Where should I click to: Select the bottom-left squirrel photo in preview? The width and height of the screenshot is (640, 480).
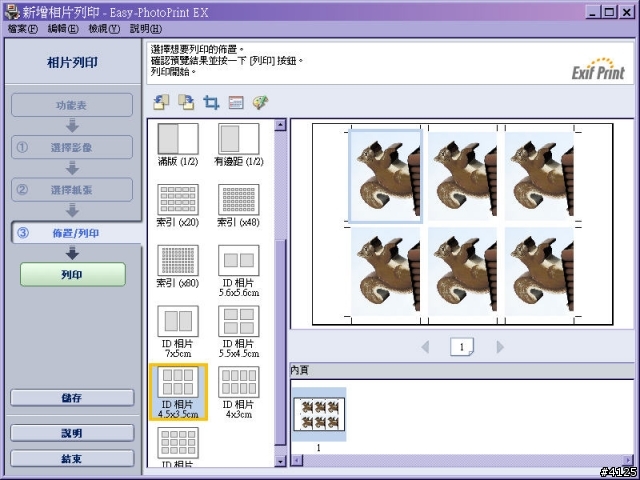[385, 271]
